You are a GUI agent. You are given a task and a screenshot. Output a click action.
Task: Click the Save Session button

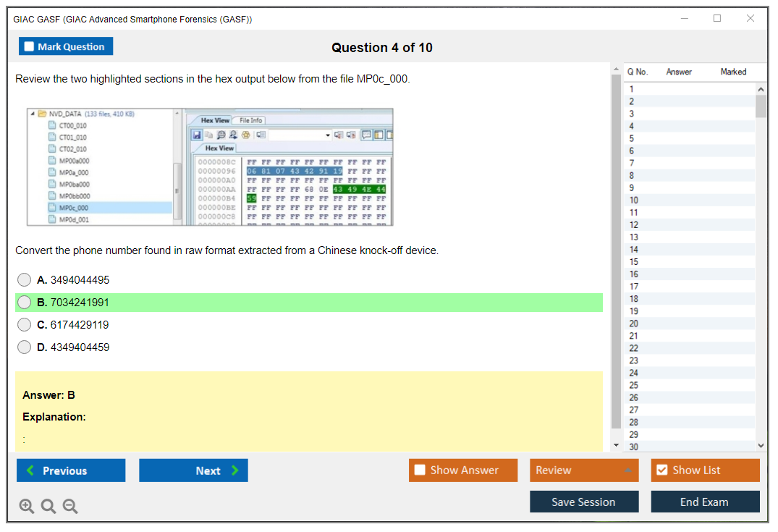point(583,502)
